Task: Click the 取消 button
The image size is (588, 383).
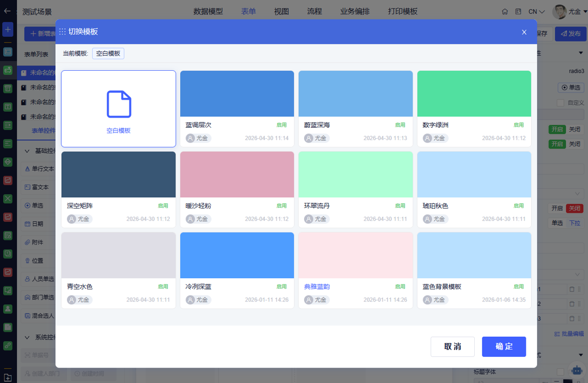Action: [452, 347]
